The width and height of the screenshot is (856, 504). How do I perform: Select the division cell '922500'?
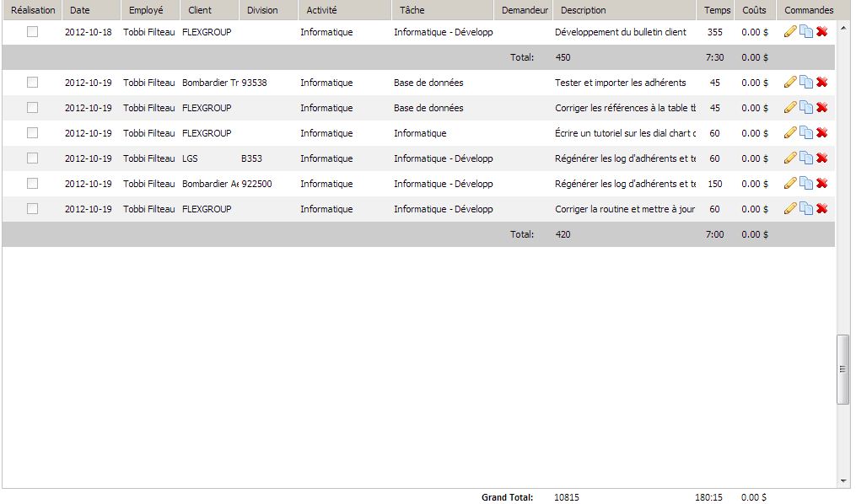(x=256, y=184)
